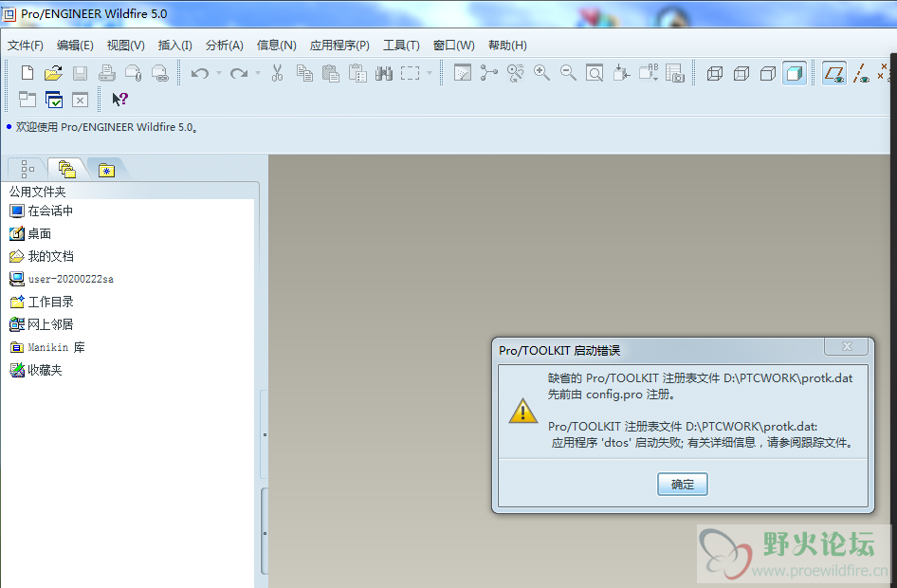The height and width of the screenshot is (588, 897).
Task: Select Wireframe display style
Action: [715, 73]
